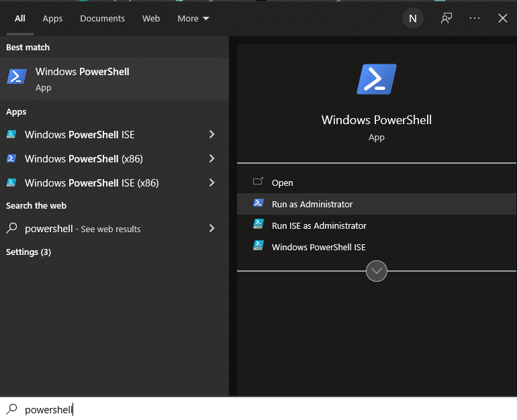
Task: Click Open to launch PowerShell
Action: tap(282, 182)
